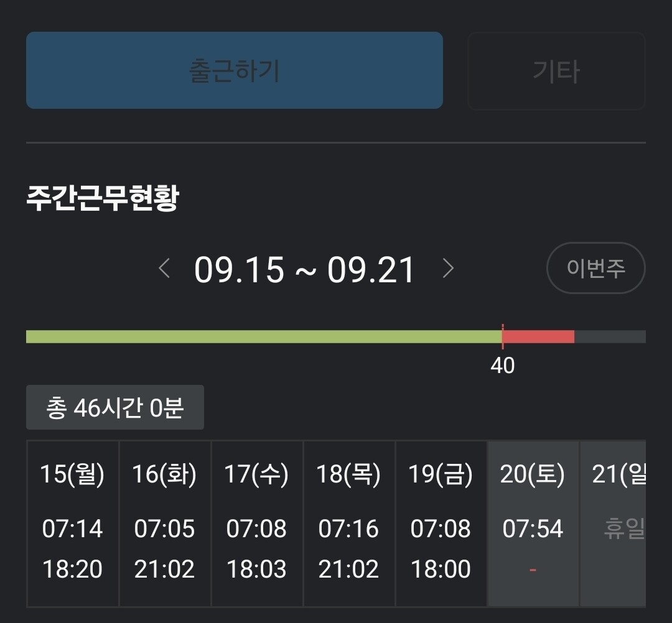This screenshot has width=672, height=623.
Task: Open the 18(목) Thursday entry
Action: [348, 522]
